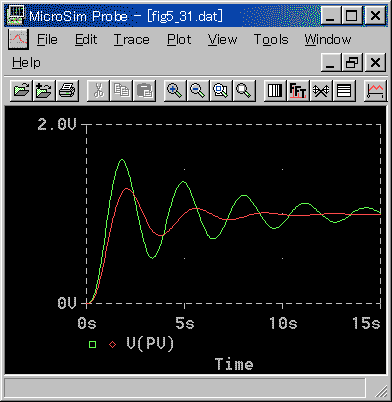Click the Time x-axis label
392x402 pixels.
click(234, 364)
